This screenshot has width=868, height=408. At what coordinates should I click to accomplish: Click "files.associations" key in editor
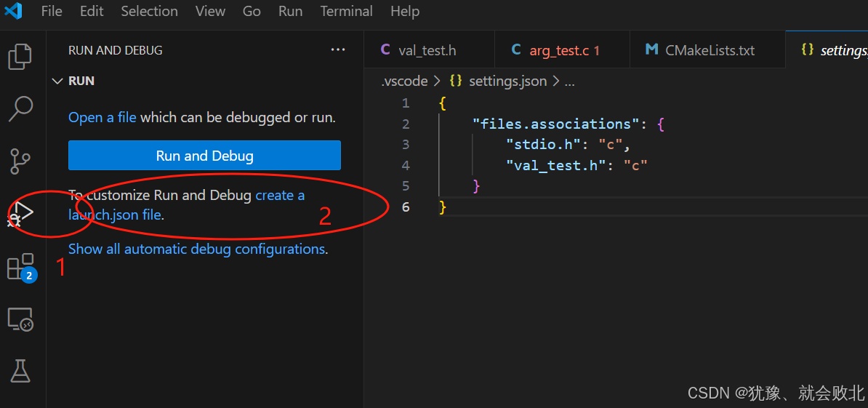point(556,124)
